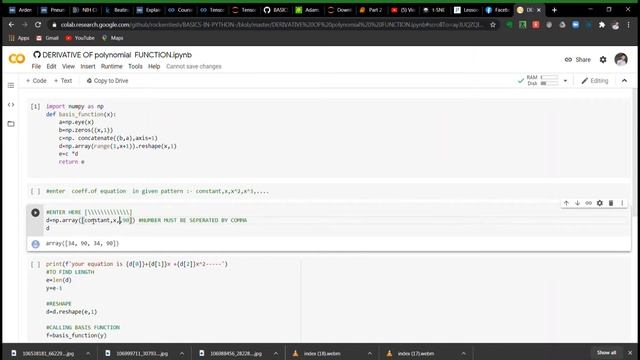Open the Editing mode dropdown
The height and width of the screenshot is (360, 640).
click(x=595, y=81)
